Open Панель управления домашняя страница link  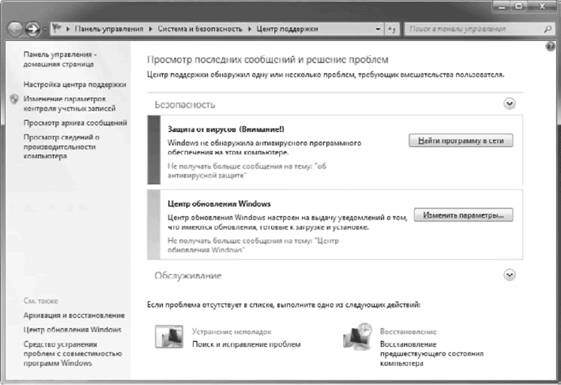point(60,59)
